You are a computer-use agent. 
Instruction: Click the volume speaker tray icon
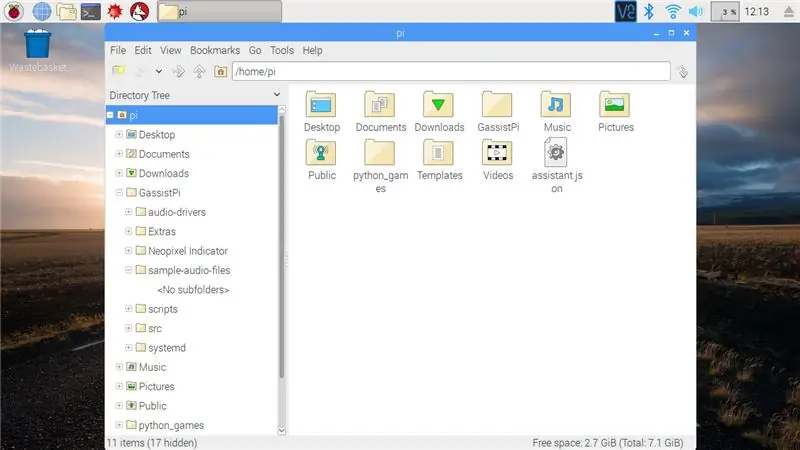[x=696, y=11]
